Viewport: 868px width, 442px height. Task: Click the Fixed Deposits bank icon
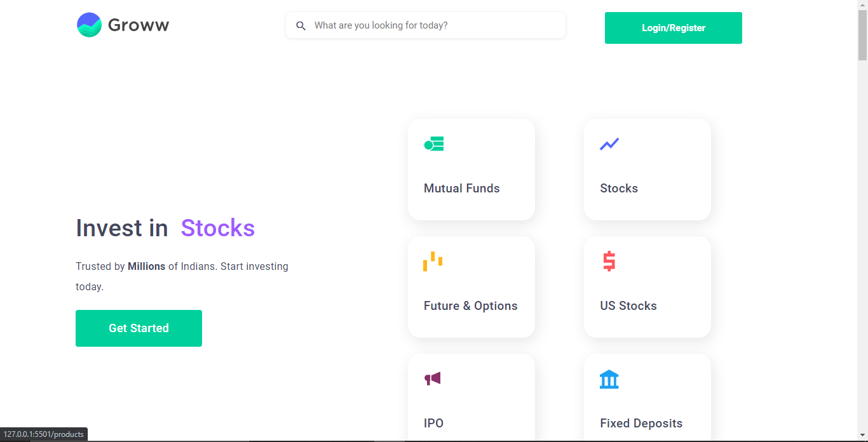609,379
